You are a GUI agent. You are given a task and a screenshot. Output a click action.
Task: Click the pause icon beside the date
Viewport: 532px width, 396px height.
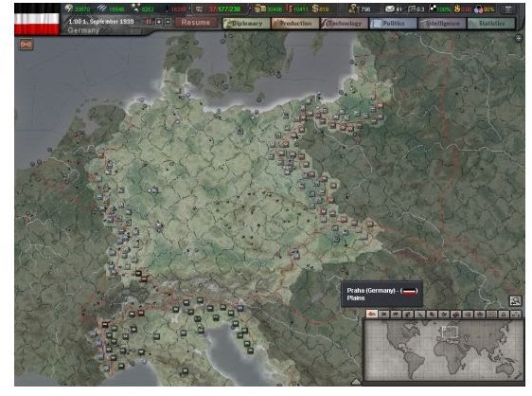click(x=149, y=22)
